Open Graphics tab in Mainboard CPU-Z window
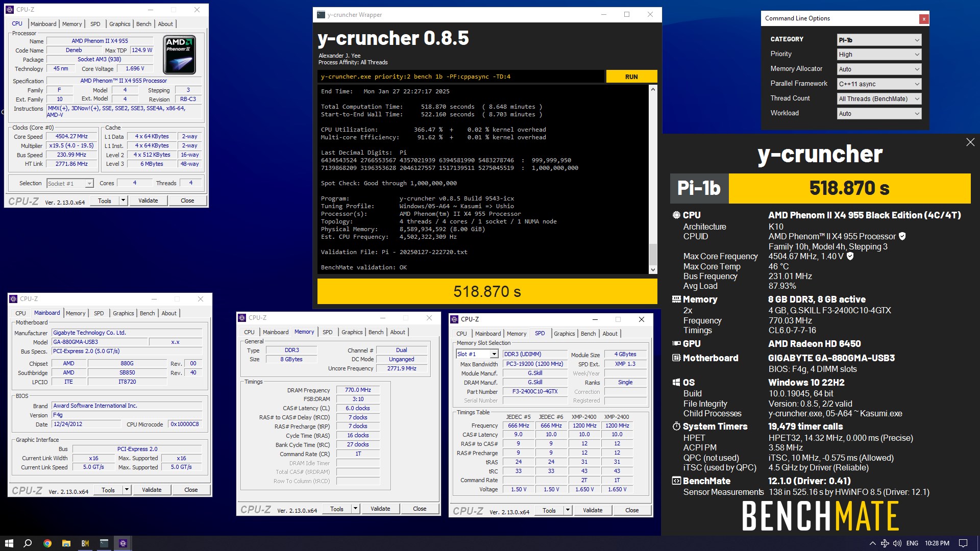This screenshot has width=980, height=551. (124, 313)
